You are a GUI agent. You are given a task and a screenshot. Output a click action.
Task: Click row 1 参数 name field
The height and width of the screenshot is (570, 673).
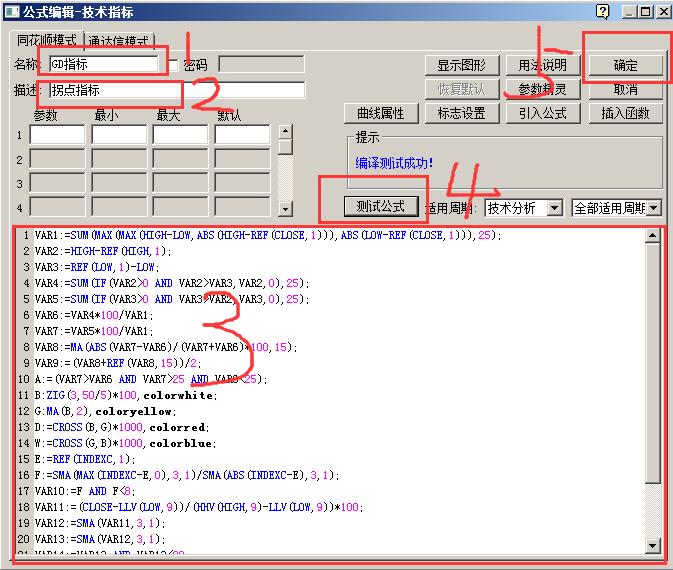57,134
